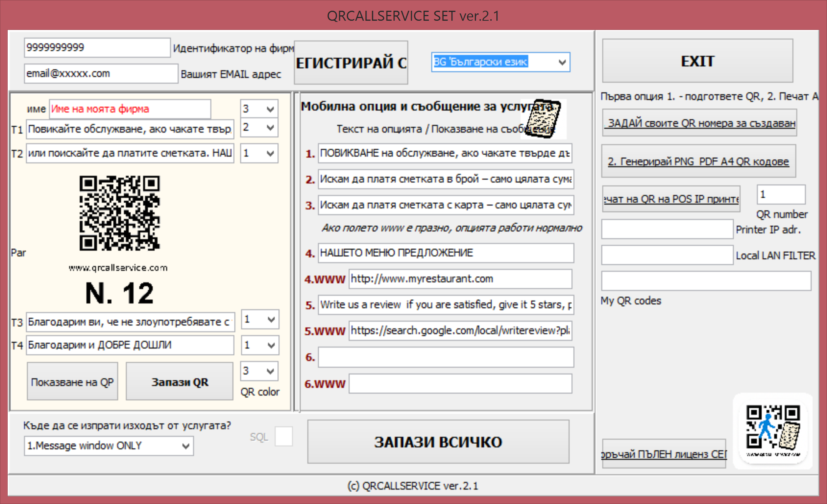827x504 pixels.
Task: Click the mobile phone doodle icon
Action: [x=542, y=119]
